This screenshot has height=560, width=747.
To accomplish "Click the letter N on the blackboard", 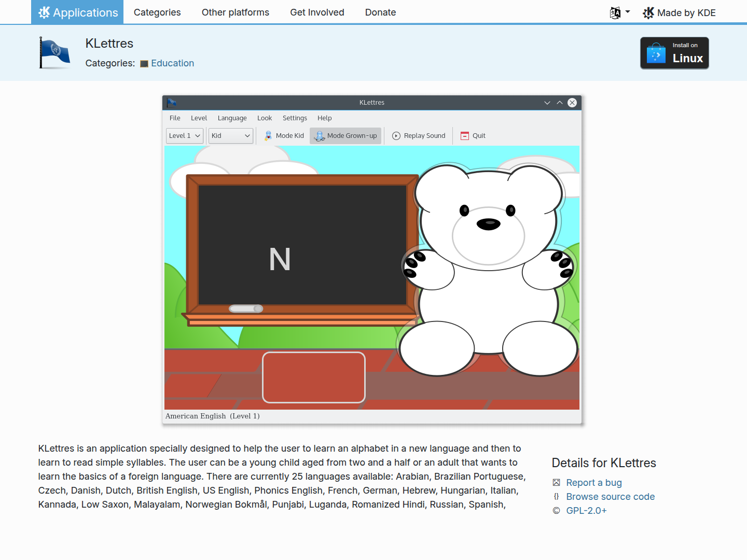I will click(x=280, y=259).
